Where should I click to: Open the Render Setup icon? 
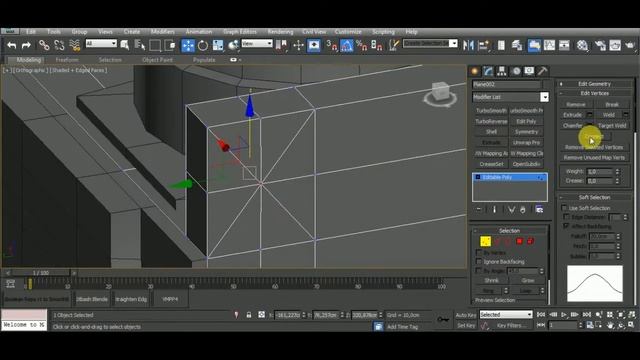click(x=600, y=45)
